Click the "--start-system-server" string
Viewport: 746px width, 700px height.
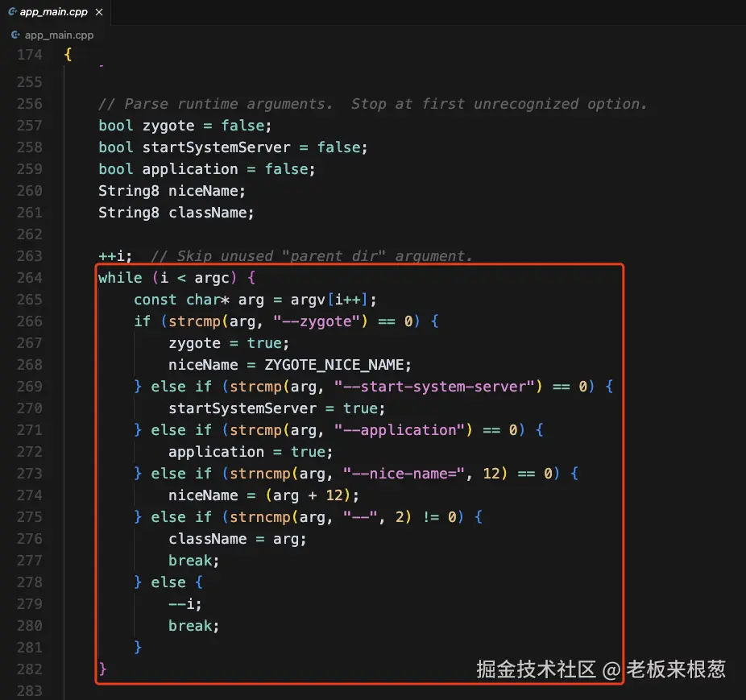click(x=434, y=387)
